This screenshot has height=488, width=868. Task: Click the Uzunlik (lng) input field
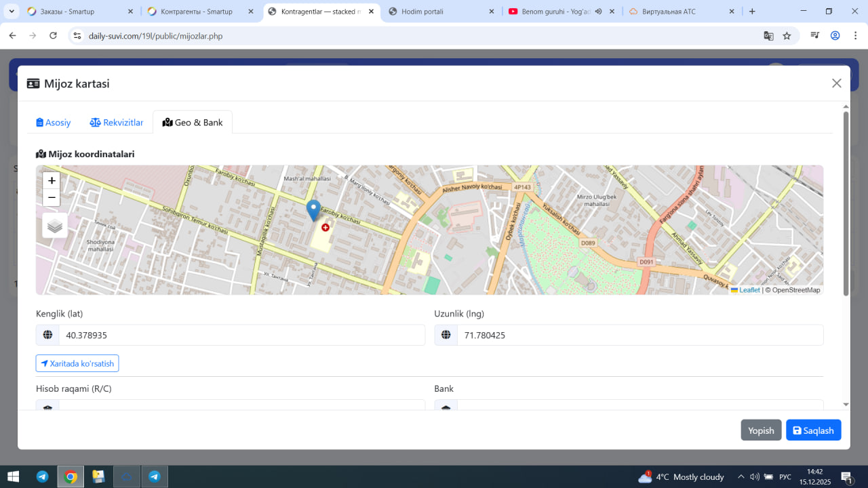[x=639, y=335]
